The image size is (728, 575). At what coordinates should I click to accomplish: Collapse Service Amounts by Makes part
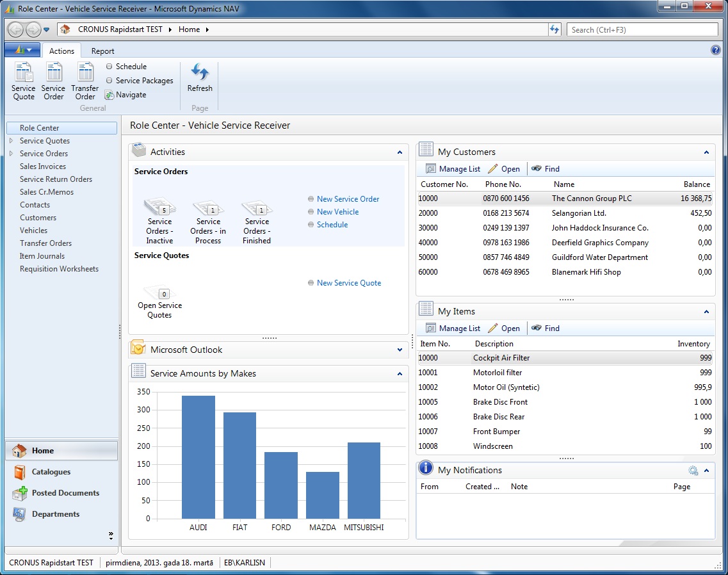coord(400,374)
